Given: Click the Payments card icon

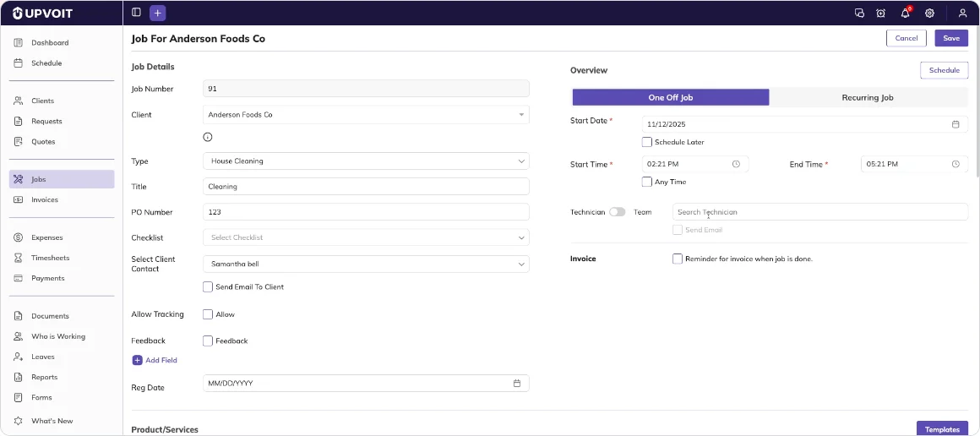Looking at the screenshot, I should (x=18, y=278).
